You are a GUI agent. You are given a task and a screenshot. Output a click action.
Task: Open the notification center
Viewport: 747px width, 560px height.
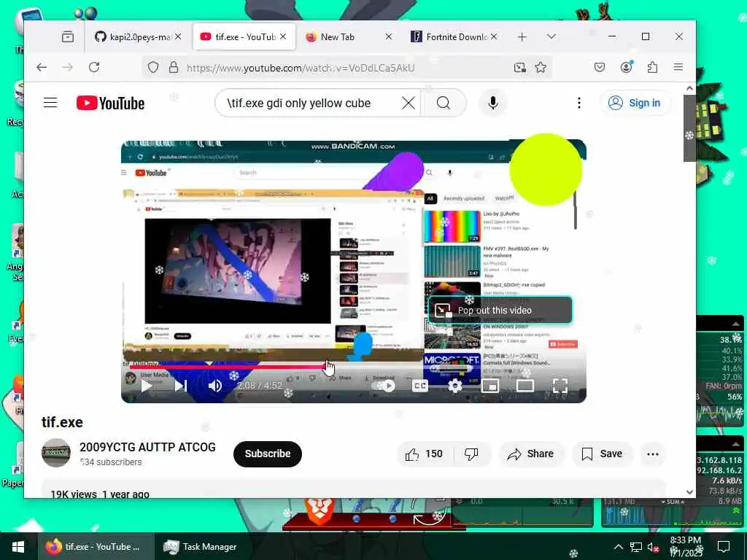[x=724, y=546]
